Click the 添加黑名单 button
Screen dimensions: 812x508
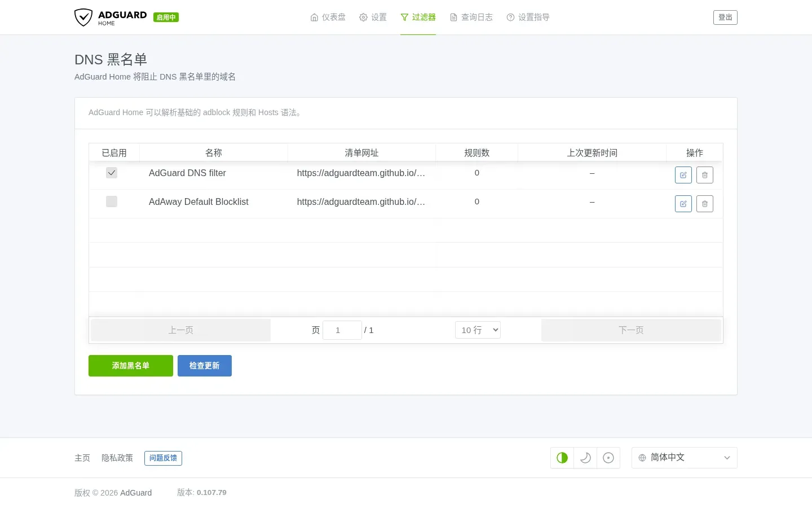[131, 366]
